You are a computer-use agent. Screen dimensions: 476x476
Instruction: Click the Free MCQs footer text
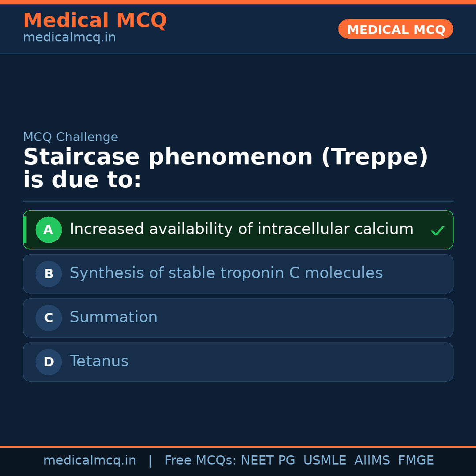(x=200, y=461)
